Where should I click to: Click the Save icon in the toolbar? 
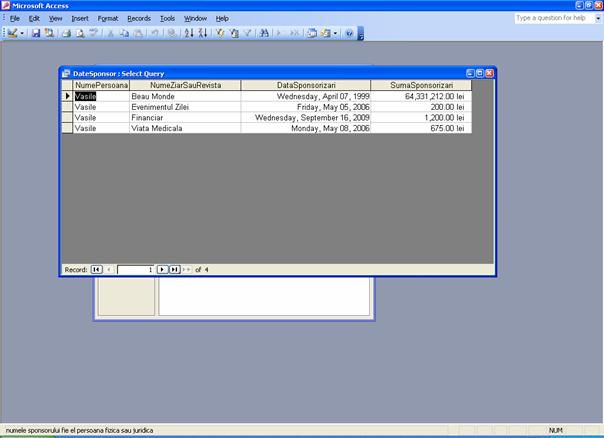tap(36, 33)
